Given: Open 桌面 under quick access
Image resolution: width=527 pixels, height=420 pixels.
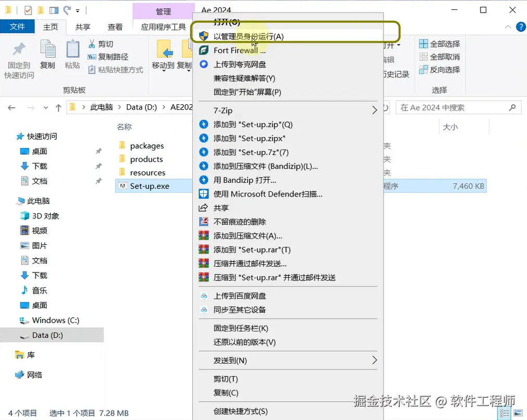Looking at the screenshot, I should click(39, 151).
